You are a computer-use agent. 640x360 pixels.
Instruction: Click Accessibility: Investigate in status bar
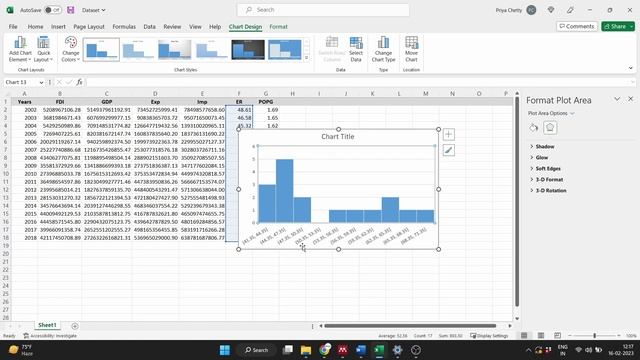point(50,336)
